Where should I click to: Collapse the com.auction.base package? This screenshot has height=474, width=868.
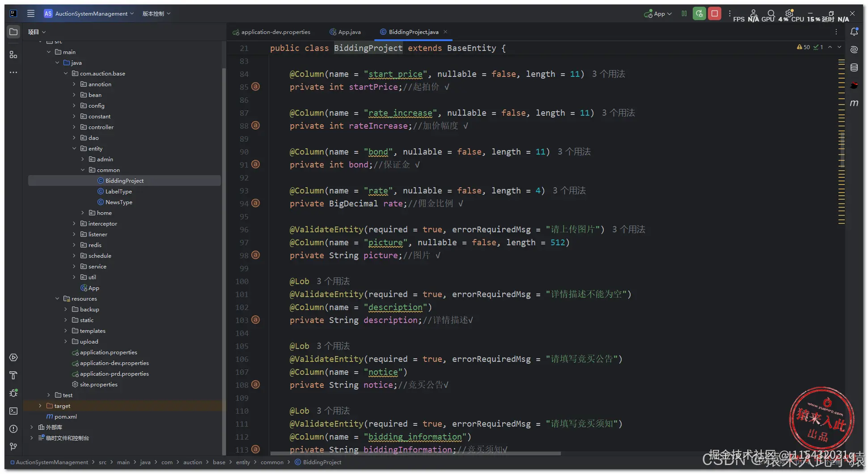point(66,73)
